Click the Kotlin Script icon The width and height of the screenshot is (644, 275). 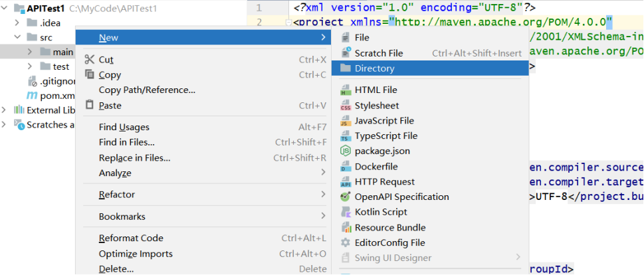tap(345, 212)
